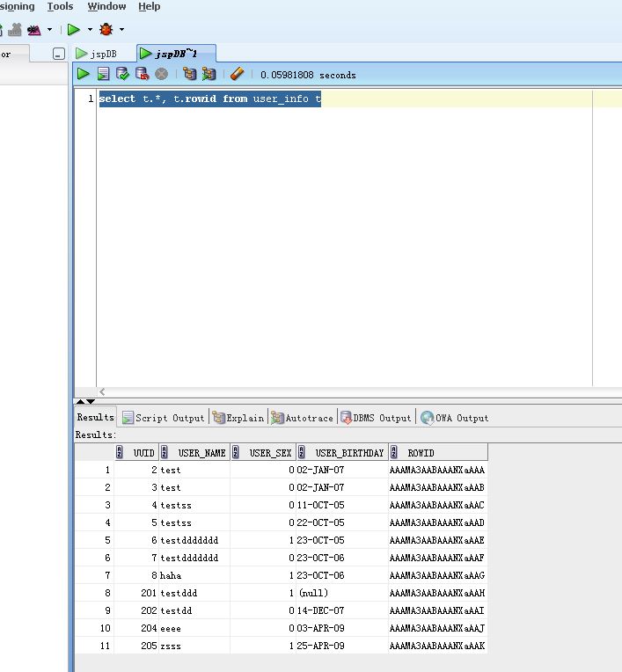Image resolution: width=622 pixels, height=672 pixels.
Task: Click the horizontal scrollbar left arrow in editor
Action: (x=102, y=391)
